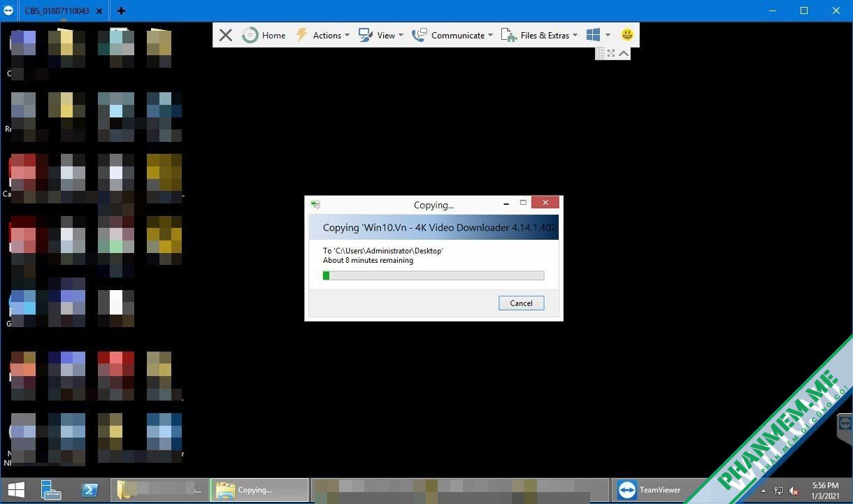Open Home in the TeamViewer toolbar
This screenshot has height=504, width=853.
tap(264, 35)
